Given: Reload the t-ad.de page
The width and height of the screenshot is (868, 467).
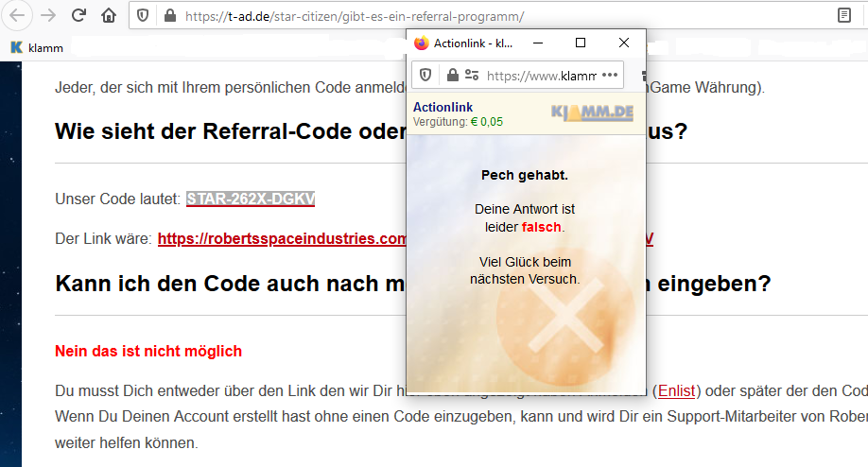Looking at the screenshot, I should tap(79, 16).
